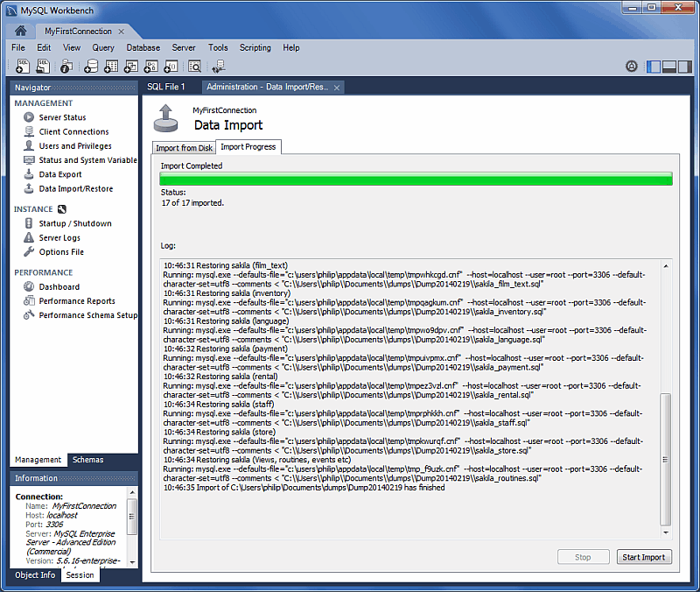Open Startup / Shutdown in Navigator
This screenshot has width=700, height=592.
point(75,223)
